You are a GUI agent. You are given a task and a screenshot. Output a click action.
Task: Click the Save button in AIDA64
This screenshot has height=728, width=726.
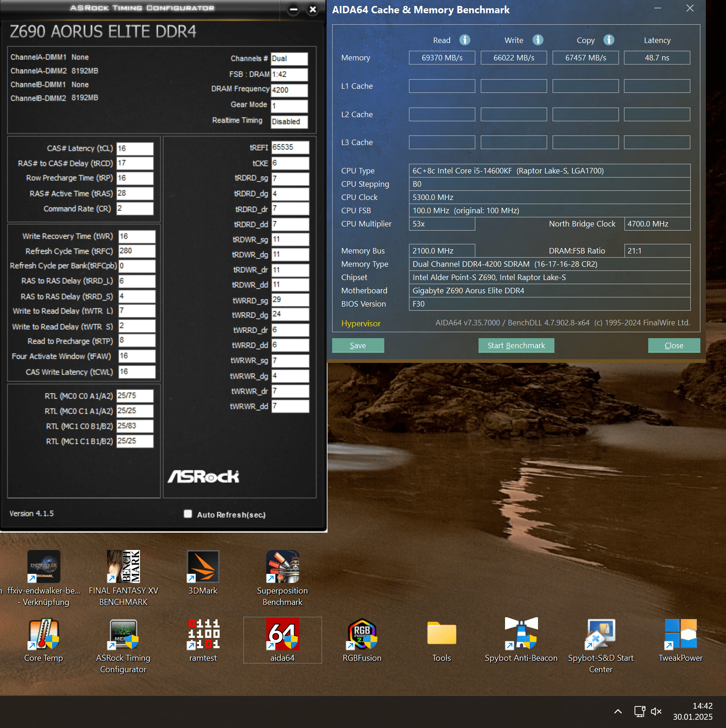(358, 345)
